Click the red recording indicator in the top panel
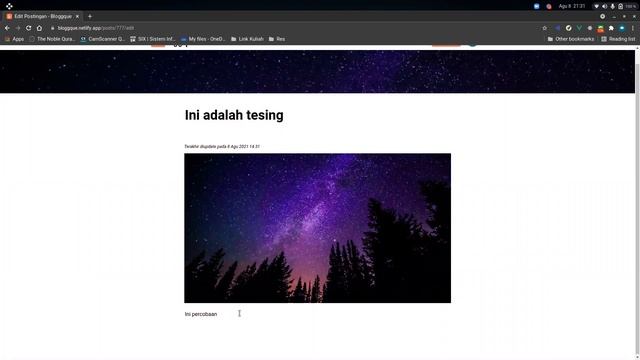640x360 pixels. (x=549, y=7)
